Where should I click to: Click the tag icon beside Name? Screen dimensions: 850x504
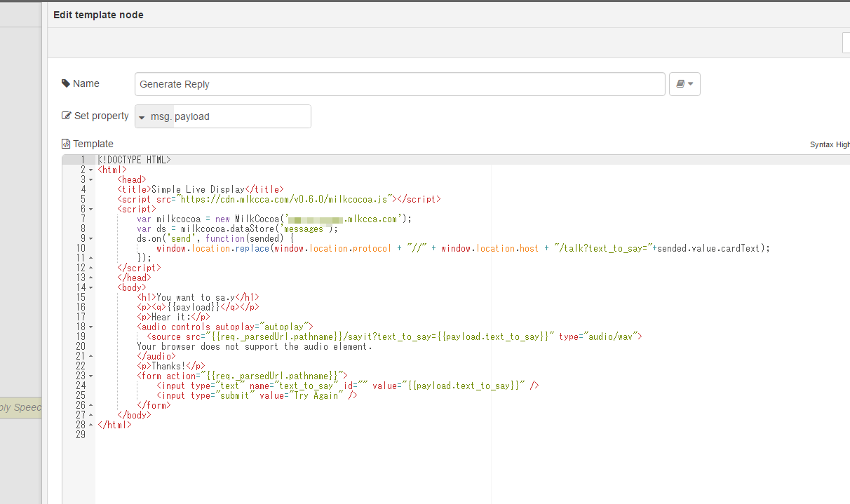click(x=66, y=83)
